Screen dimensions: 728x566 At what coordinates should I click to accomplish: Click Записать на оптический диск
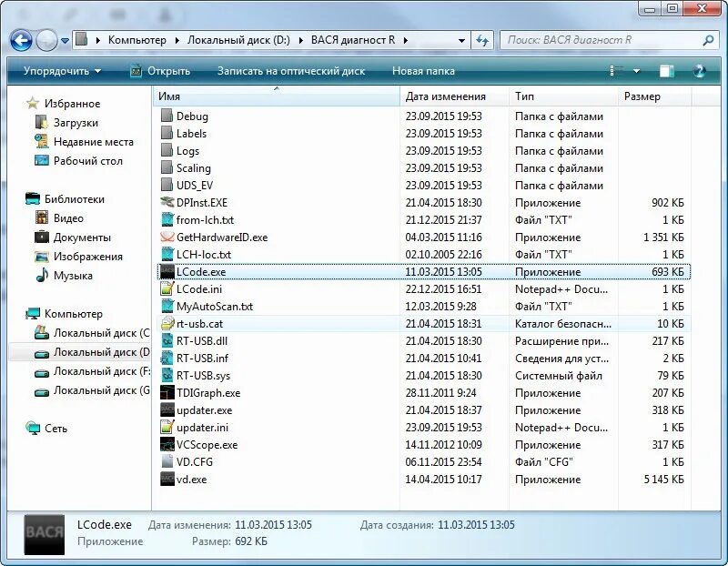coord(291,71)
